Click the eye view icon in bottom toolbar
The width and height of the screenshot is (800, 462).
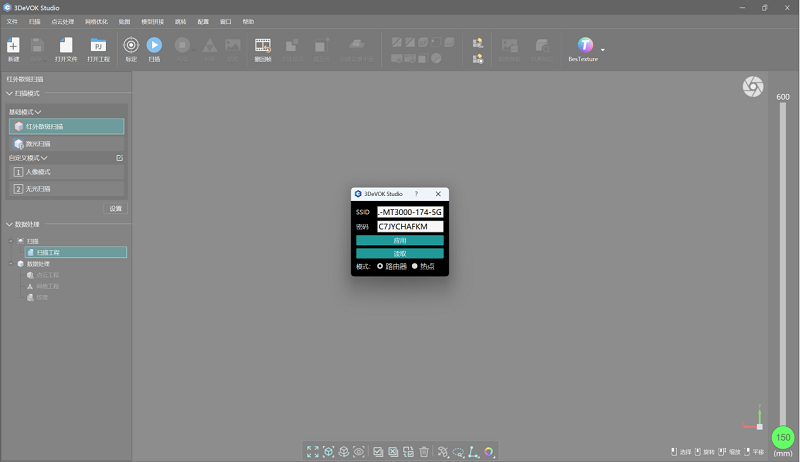click(x=359, y=451)
